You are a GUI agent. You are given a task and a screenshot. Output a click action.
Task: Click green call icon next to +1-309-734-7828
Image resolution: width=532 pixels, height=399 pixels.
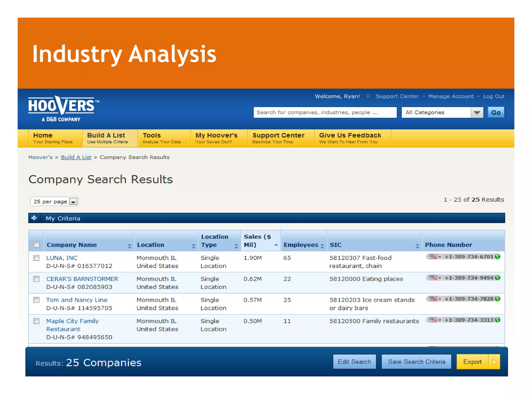pos(498,299)
